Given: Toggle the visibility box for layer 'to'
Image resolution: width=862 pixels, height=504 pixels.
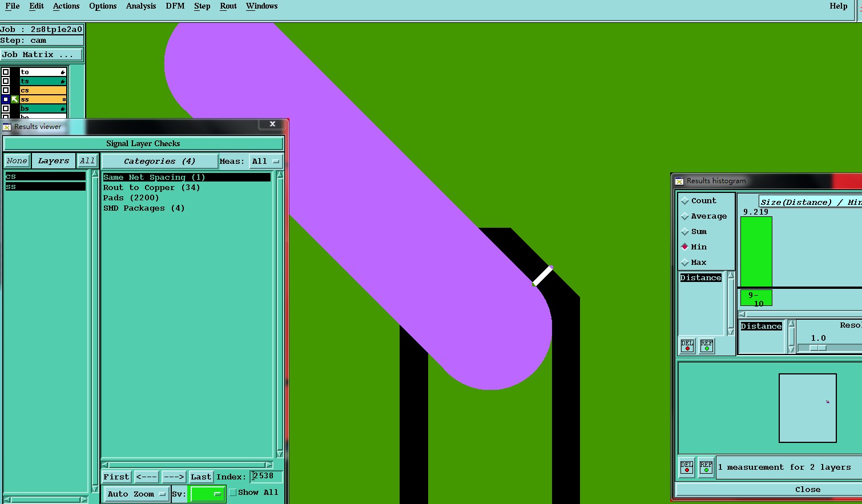Looking at the screenshot, I should [6, 72].
